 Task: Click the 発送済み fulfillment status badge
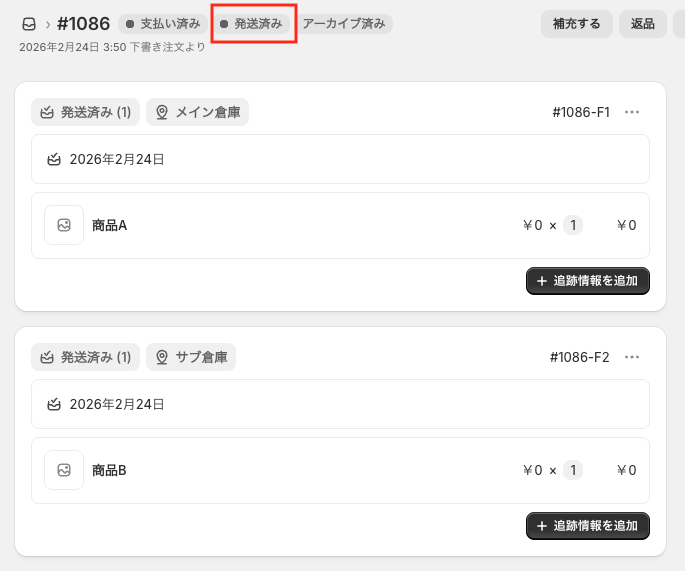pos(252,23)
